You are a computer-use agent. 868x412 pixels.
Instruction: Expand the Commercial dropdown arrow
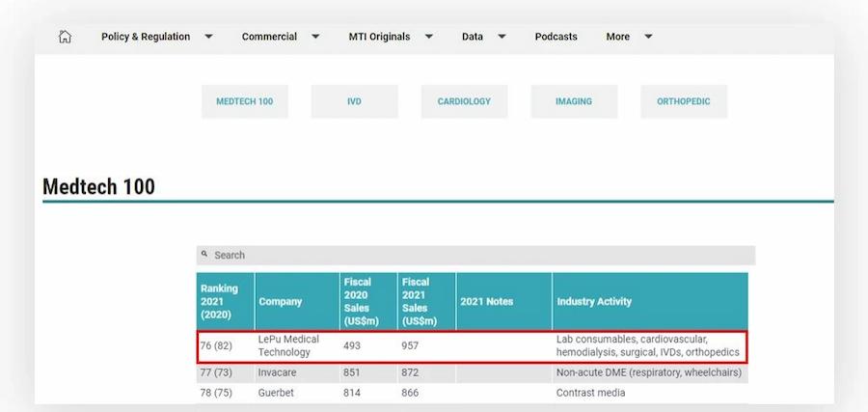pyautogui.click(x=315, y=37)
